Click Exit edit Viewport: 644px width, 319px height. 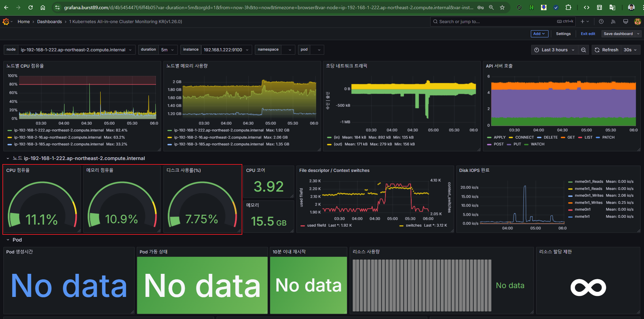[x=588, y=34]
